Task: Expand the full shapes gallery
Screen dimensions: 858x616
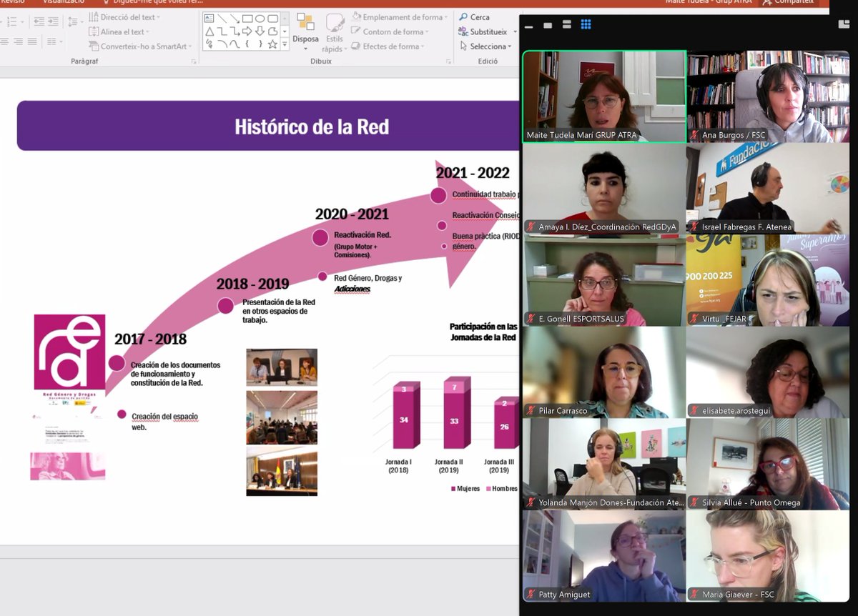Action: pos(285,44)
